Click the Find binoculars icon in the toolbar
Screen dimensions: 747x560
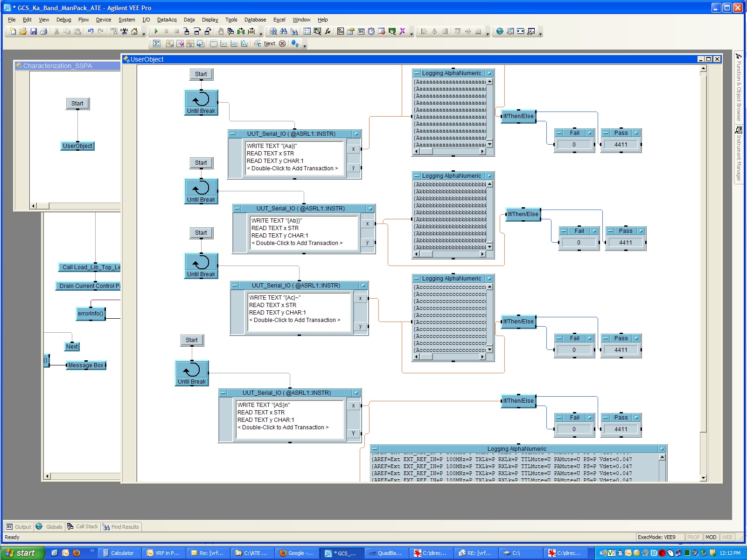pyautogui.click(x=284, y=31)
